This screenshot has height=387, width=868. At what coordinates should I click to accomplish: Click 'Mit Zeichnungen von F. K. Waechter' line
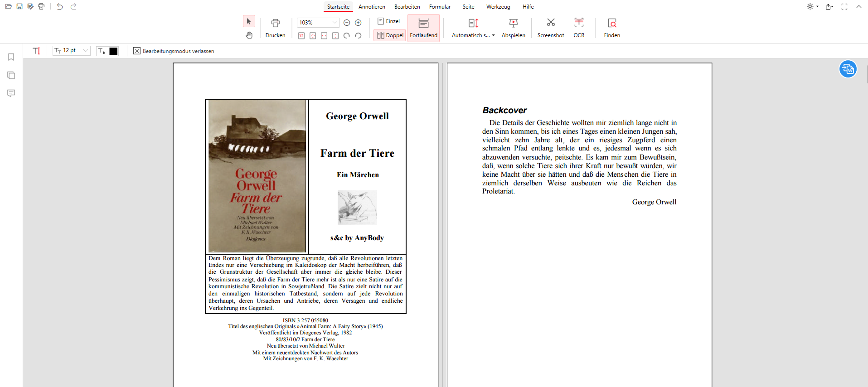305,358
